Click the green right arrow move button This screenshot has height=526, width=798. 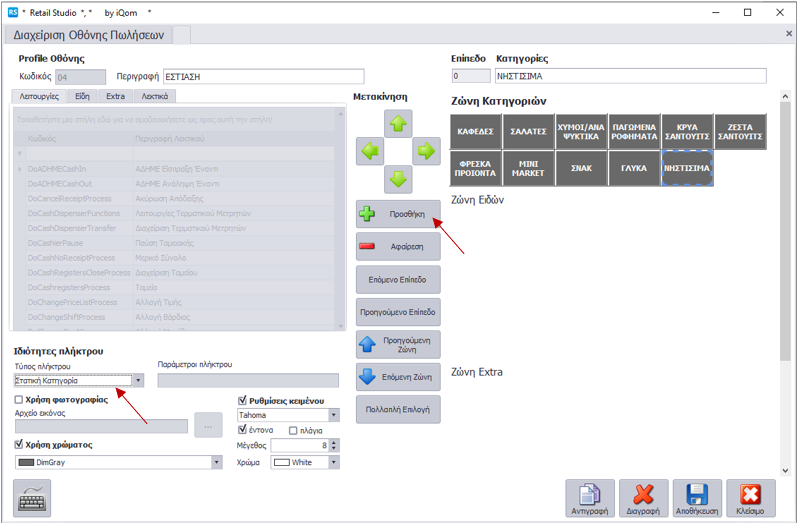click(x=426, y=152)
